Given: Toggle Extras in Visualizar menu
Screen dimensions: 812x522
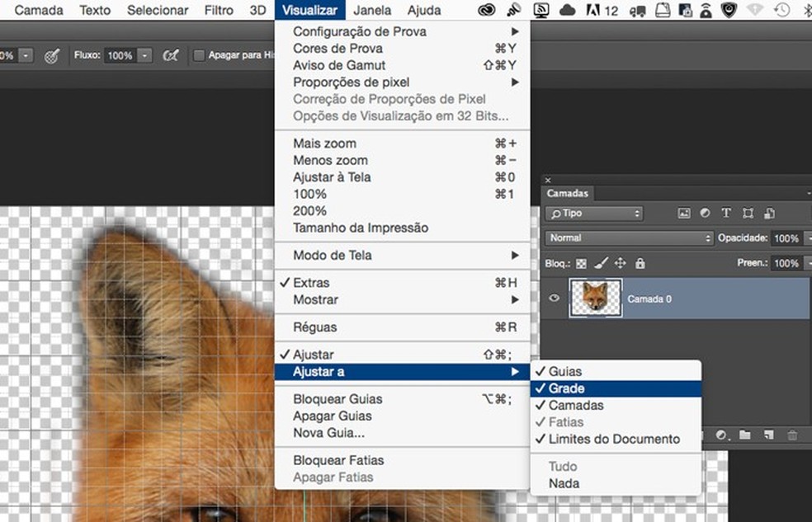Looking at the screenshot, I should pyautogui.click(x=402, y=283).
